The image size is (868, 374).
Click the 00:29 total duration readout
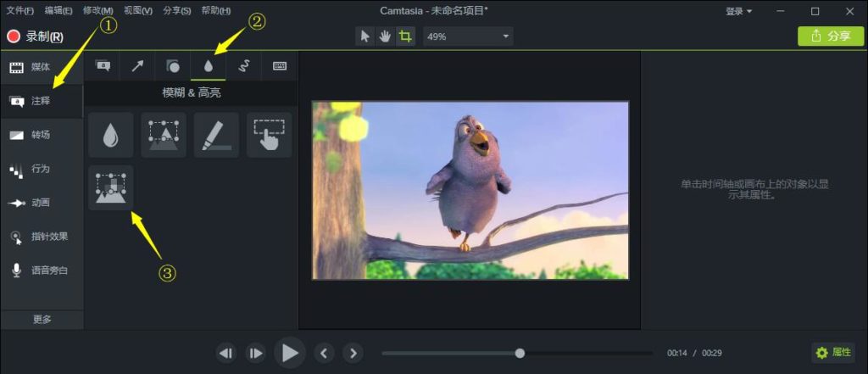(x=712, y=353)
